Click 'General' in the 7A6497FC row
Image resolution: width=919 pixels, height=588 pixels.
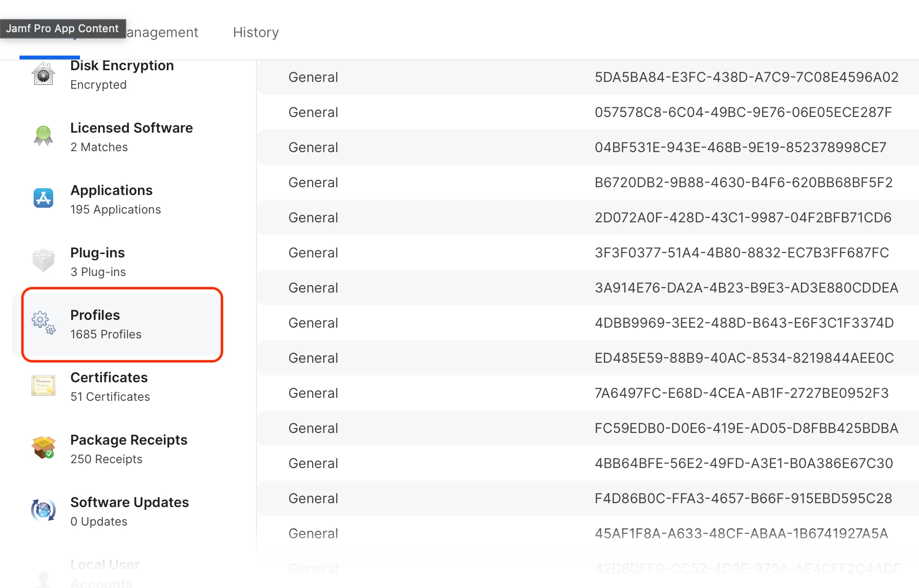[x=313, y=393]
